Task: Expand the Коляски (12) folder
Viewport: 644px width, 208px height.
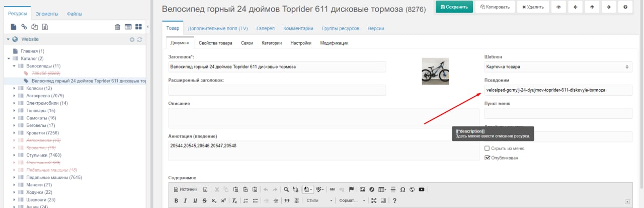Action: coord(15,88)
